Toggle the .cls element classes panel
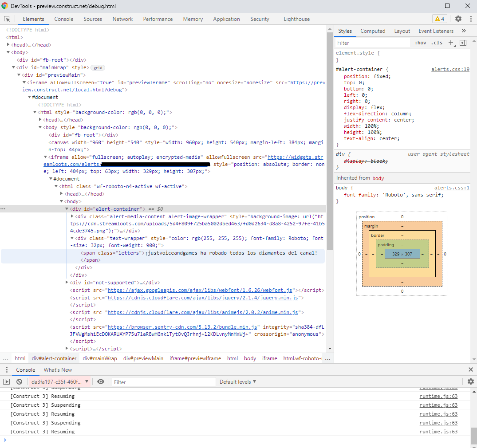 click(x=437, y=43)
